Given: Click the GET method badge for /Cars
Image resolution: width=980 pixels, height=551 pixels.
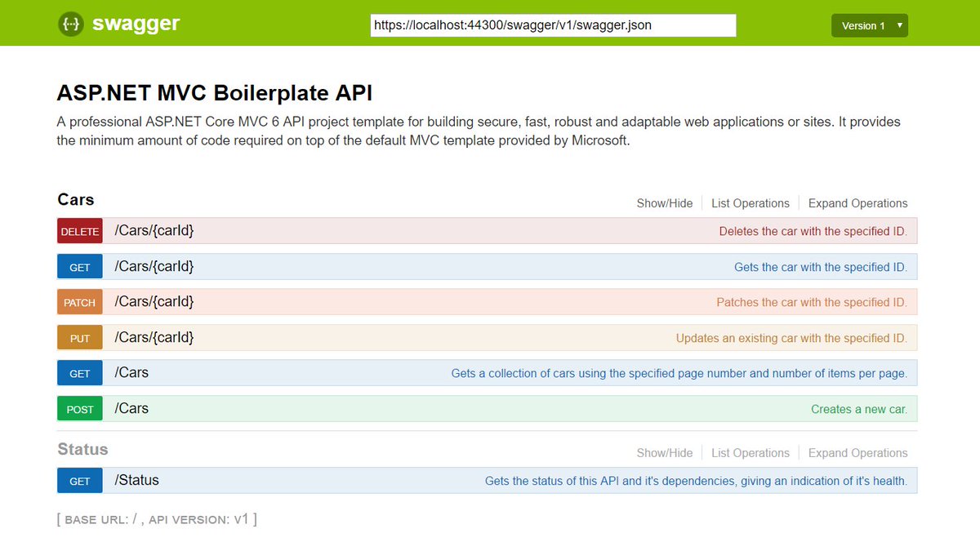Looking at the screenshot, I should [80, 373].
